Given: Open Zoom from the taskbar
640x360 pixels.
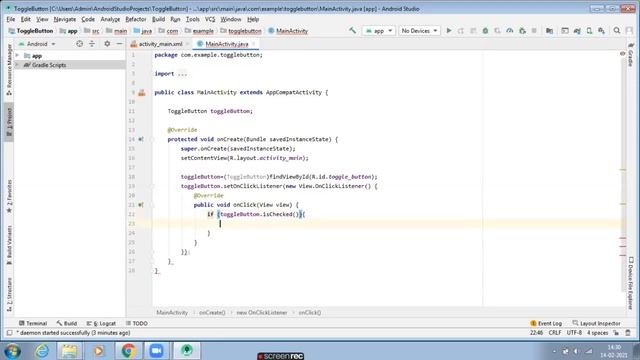Looking at the screenshot, I should 156,351.
